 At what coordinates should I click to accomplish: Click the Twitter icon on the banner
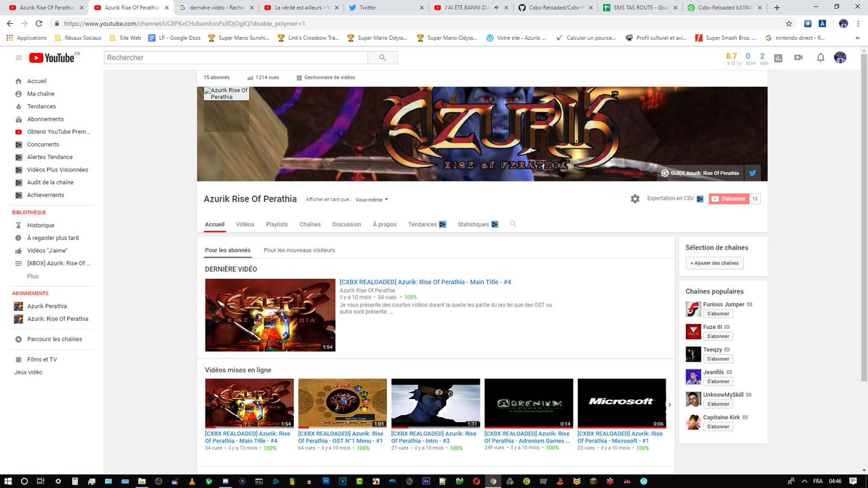tap(752, 173)
